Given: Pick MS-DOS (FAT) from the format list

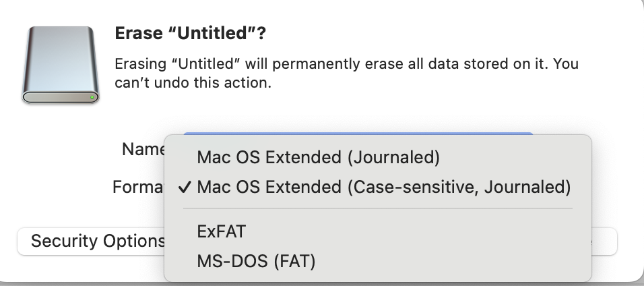Looking at the screenshot, I should click(x=256, y=260).
